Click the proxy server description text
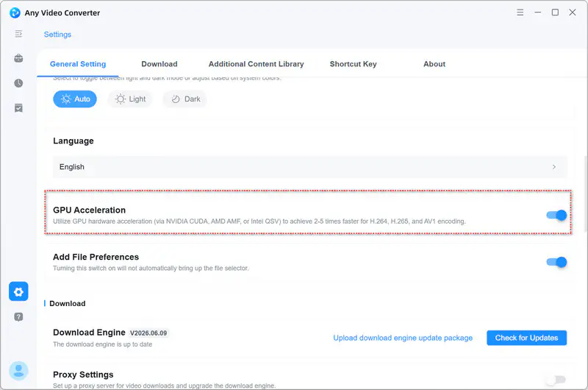Image resolution: width=588 pixels, height=390 pixels. tap(164, 386)
